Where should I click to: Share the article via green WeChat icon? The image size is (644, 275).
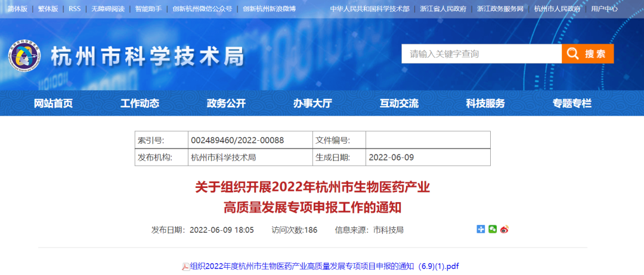point(493,230)
